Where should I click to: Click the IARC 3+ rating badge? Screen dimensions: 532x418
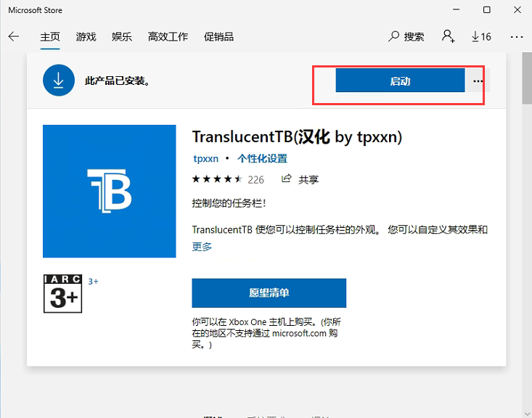[x=62, y=293]
